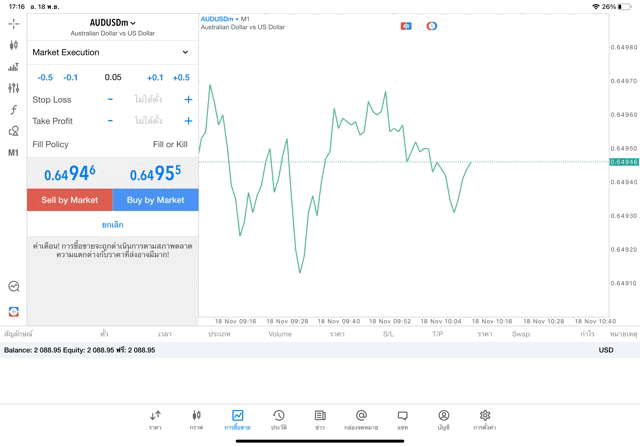Tap the volume field showing 0.05
This screenshot has height=447, width=640.
pos(112,77)
